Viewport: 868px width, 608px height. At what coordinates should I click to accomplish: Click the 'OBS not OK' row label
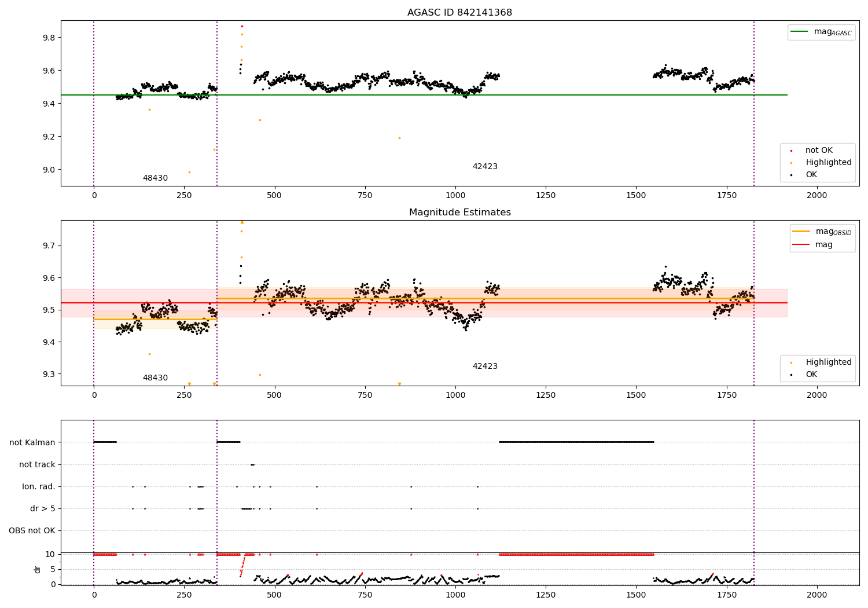click(32, 531)
